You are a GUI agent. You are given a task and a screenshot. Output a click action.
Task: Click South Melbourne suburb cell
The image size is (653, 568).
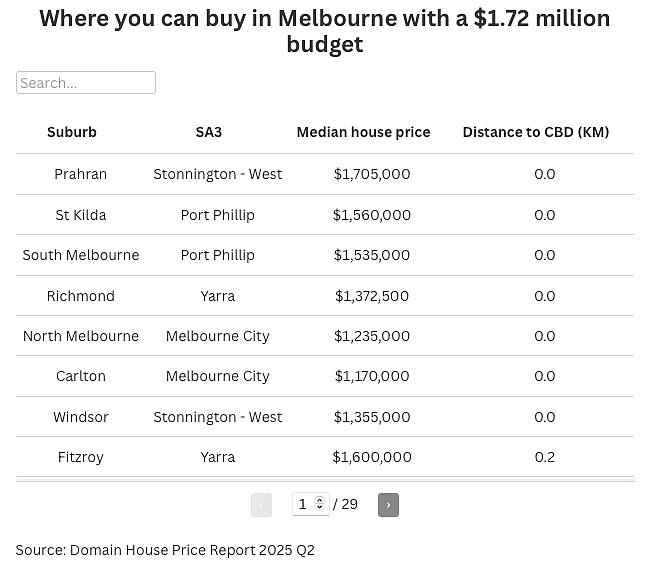tap(81, 255)
